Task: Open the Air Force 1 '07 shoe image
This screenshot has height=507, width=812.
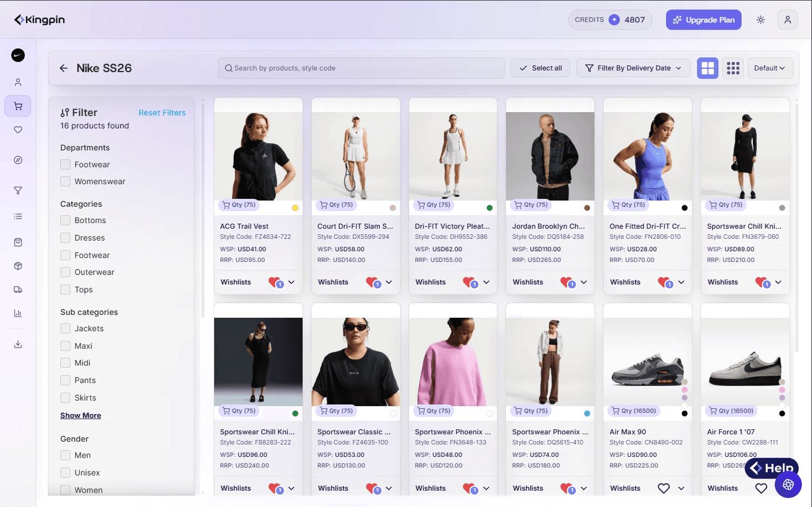Action: coord(745,362)
